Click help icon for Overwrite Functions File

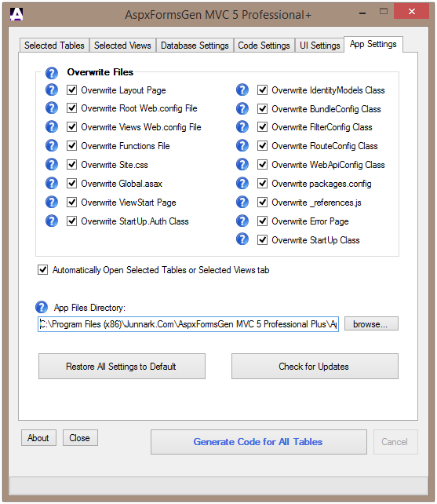point(52,145)
